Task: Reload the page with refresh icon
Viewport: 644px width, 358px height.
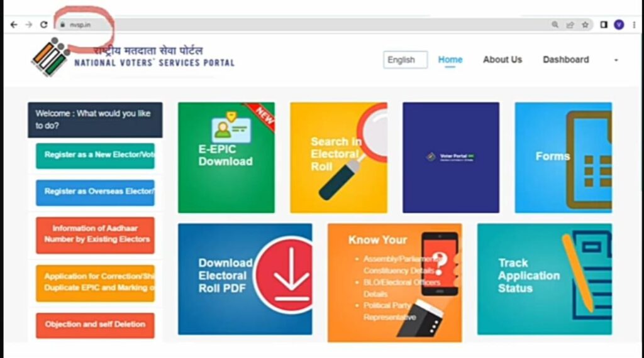Action: [44, 25]
